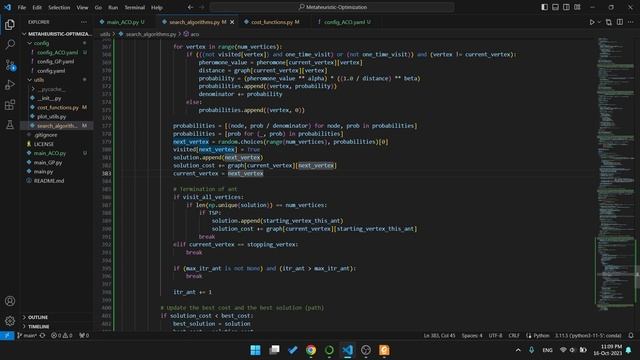Go back with the navigation arrow

191,7
